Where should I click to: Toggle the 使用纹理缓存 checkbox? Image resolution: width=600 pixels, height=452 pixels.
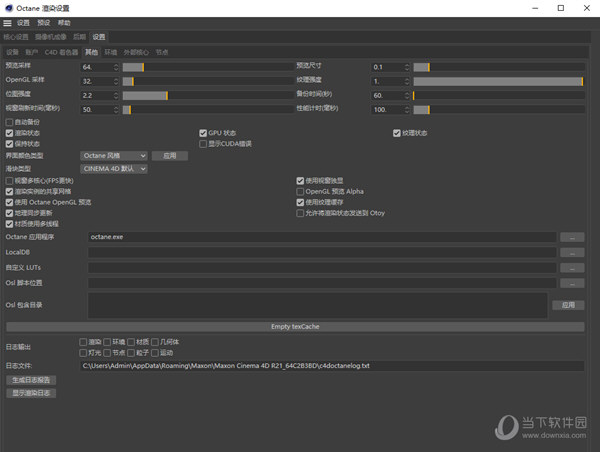[300, 202]
